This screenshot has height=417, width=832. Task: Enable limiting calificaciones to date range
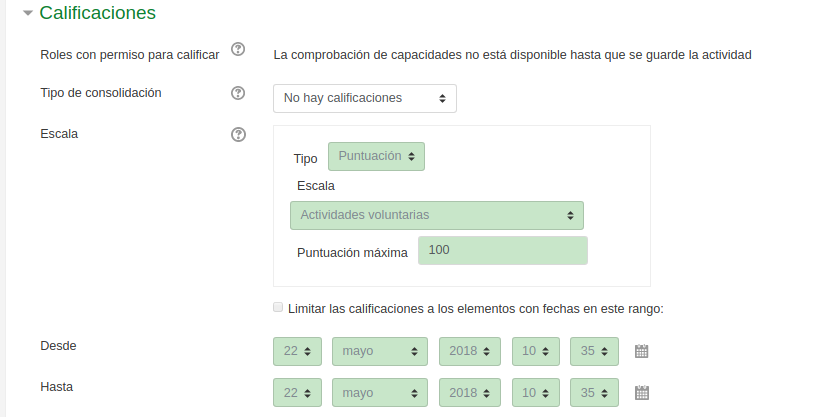coord(278,307)
